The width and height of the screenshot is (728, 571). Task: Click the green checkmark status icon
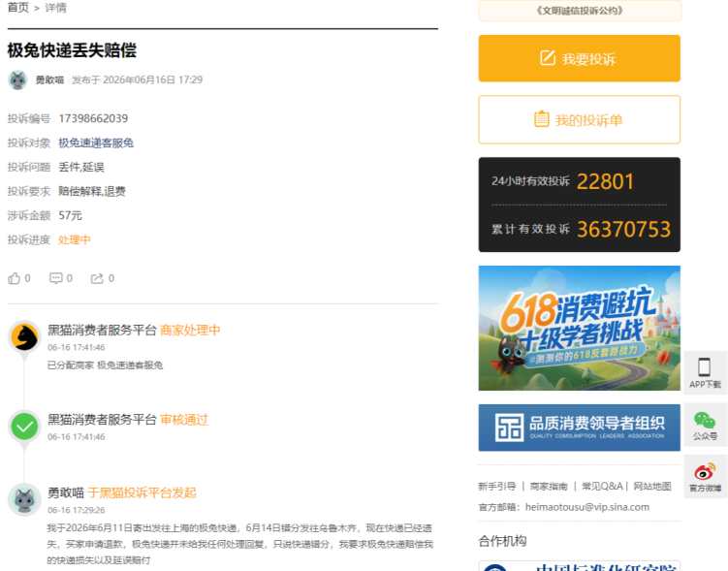coord(24,427)
